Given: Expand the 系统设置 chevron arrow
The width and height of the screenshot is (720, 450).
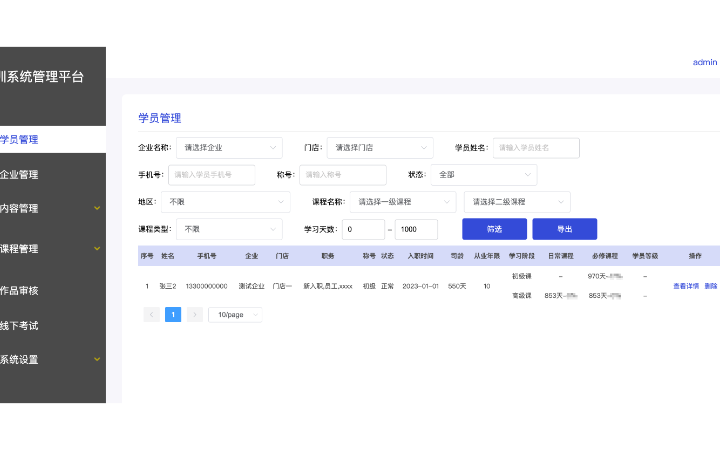Looking at the screenshot, I should [x=97, y=359].
